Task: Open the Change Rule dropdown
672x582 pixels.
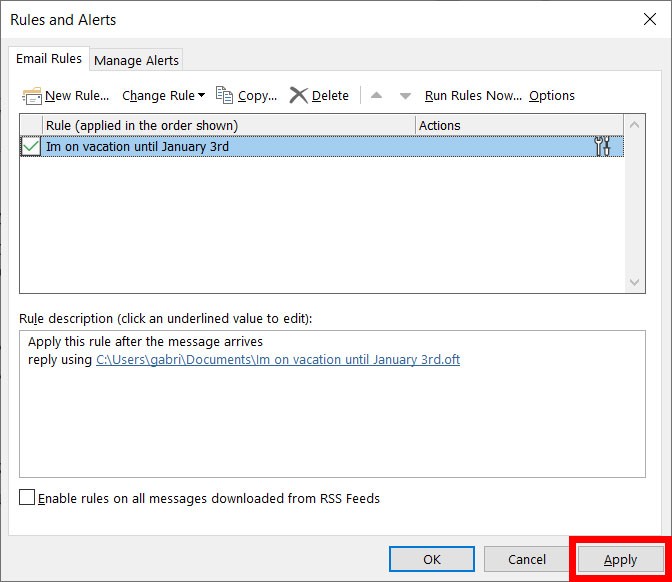Action: pyautogui.click(x=163, y=96)
